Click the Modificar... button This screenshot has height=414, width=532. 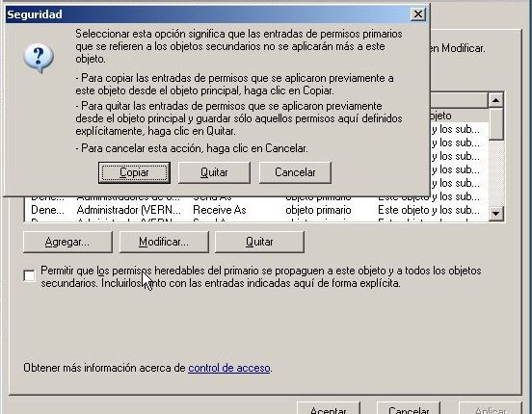tap(164, 242)
